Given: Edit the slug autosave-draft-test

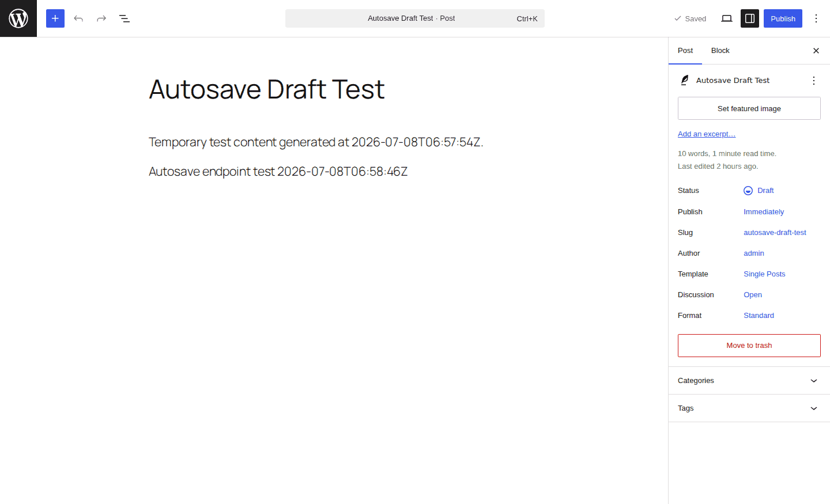Looking at the screenshot, I should (x=775, y=233).
